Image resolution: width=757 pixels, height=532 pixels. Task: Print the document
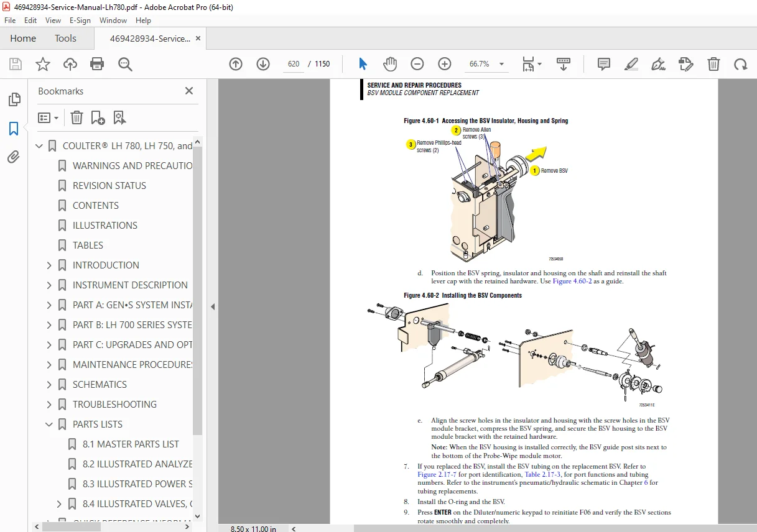[97, 64]
